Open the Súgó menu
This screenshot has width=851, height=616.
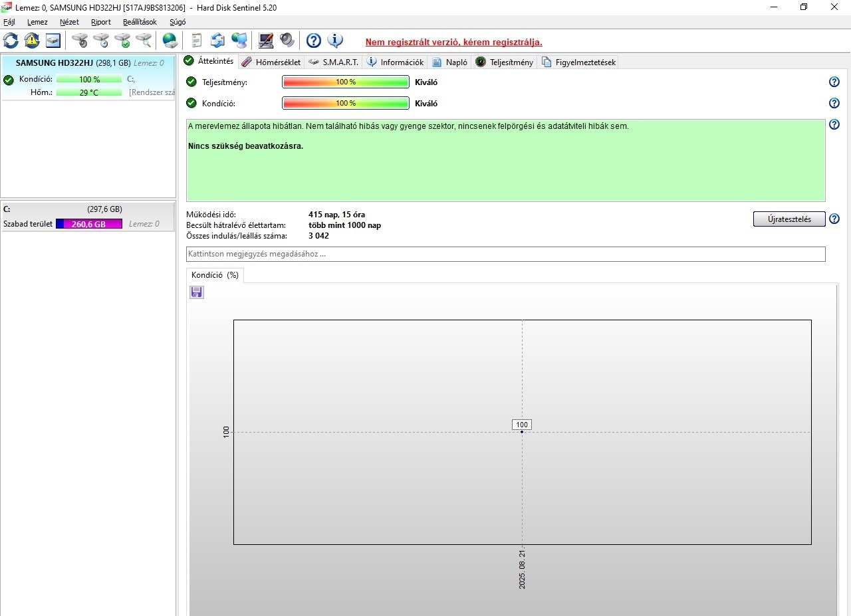point(178,22)
